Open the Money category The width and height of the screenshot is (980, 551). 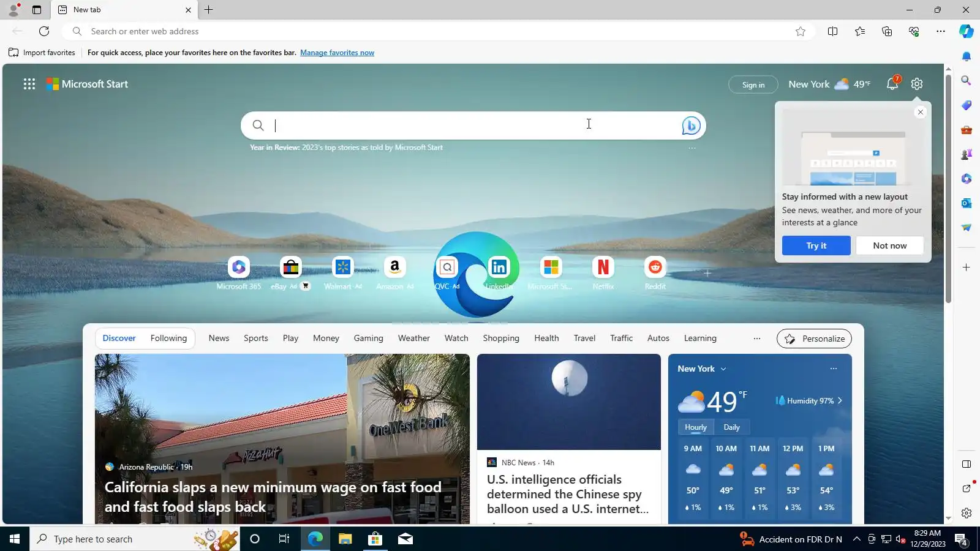pos(326,338)
